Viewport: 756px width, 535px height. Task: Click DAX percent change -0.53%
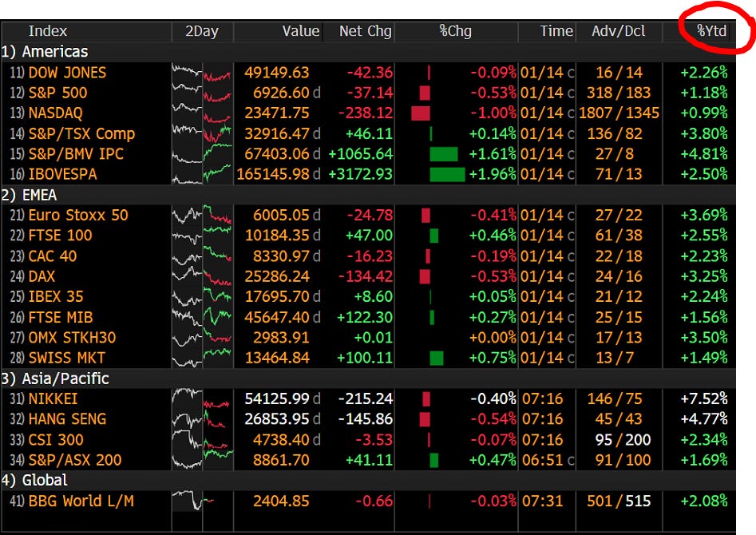493,276
